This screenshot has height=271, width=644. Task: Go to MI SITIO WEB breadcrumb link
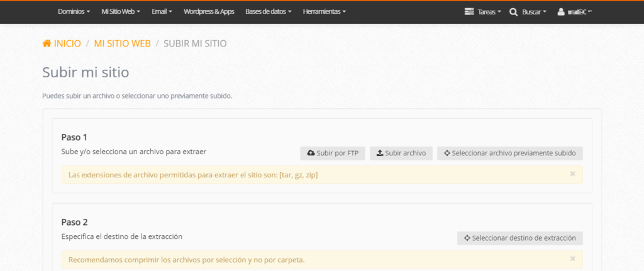click(x=123, y=43)
